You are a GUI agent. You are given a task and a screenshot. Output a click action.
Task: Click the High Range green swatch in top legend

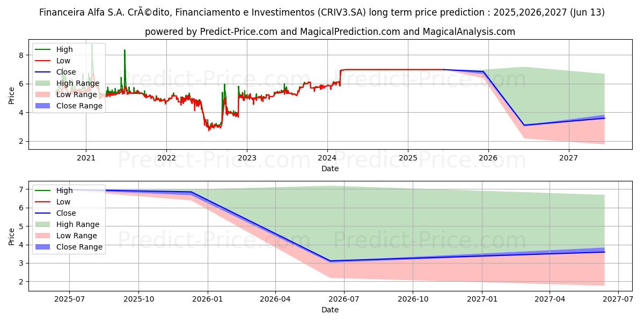point(43,83)
